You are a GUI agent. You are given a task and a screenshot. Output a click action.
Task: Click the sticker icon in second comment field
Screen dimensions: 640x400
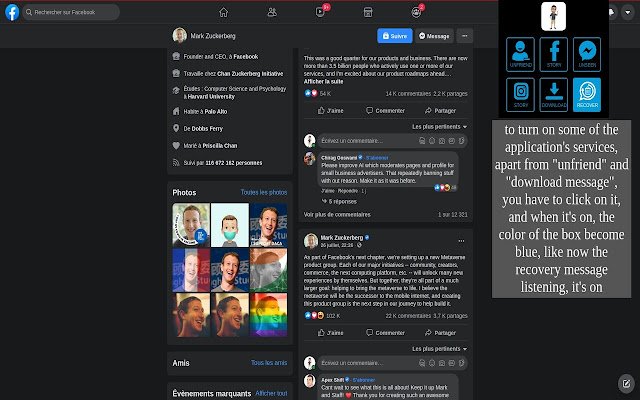point(461,363)
